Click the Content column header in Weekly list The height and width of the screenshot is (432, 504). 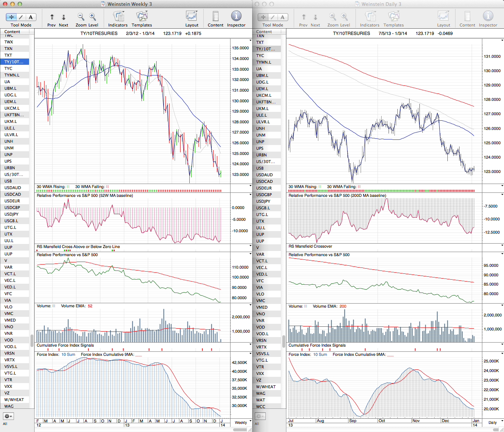pos(12,32)
